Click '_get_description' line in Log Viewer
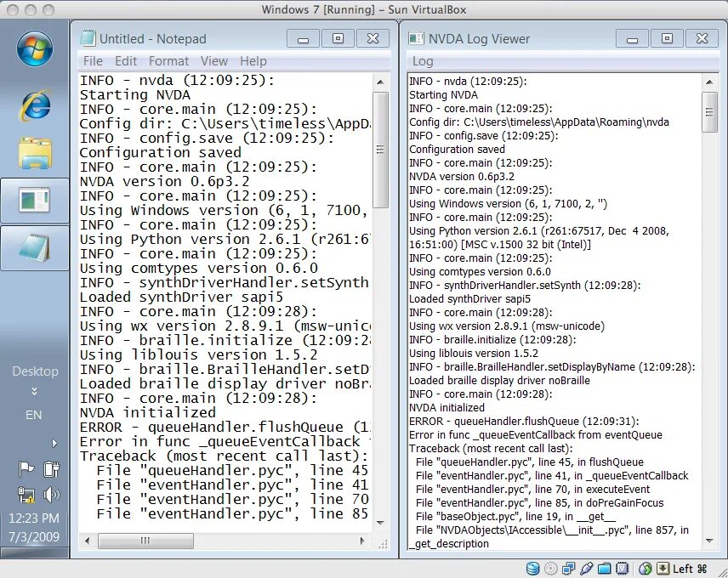Image resolution: width=728 pixels, height=578 pixels. [449, 544]
